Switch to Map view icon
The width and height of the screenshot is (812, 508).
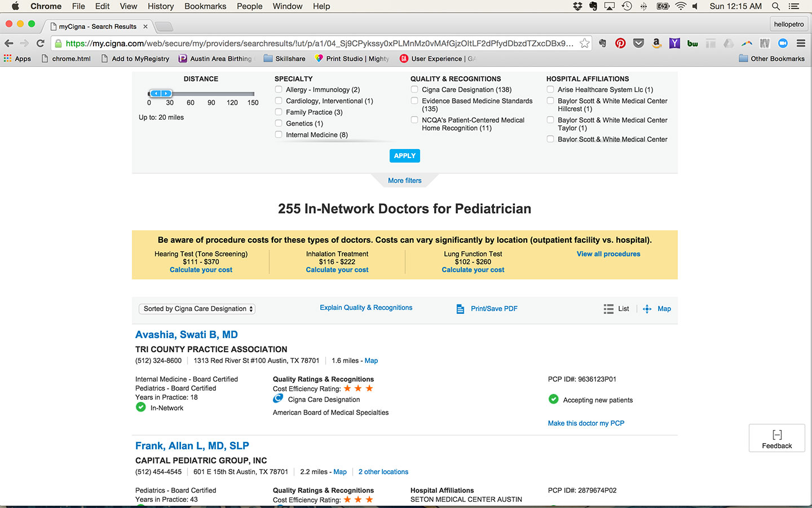click(x=647, y=309)
